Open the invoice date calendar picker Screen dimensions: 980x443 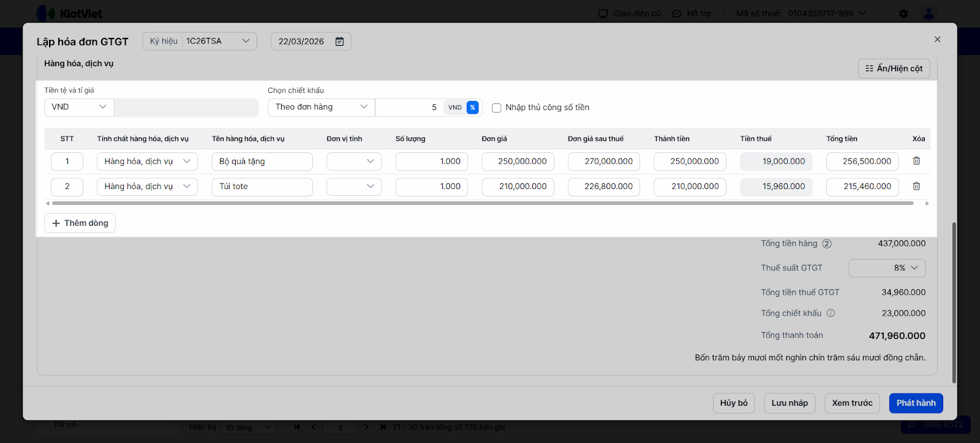pyautogui.click(x=339, y=42)
